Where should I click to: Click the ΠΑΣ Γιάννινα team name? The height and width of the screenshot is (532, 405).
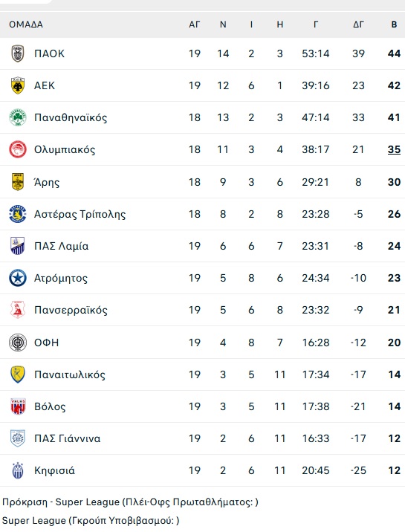(68, 438)
